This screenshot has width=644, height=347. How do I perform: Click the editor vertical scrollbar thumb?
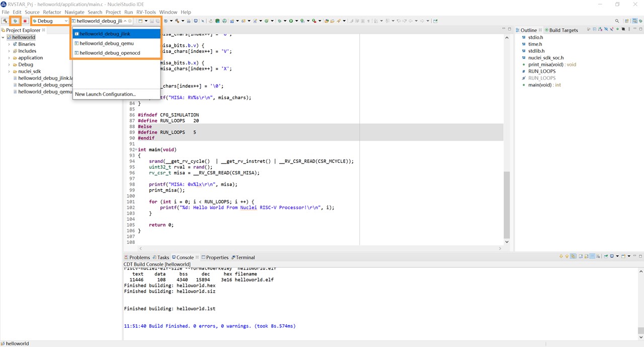tap(507, 205)
